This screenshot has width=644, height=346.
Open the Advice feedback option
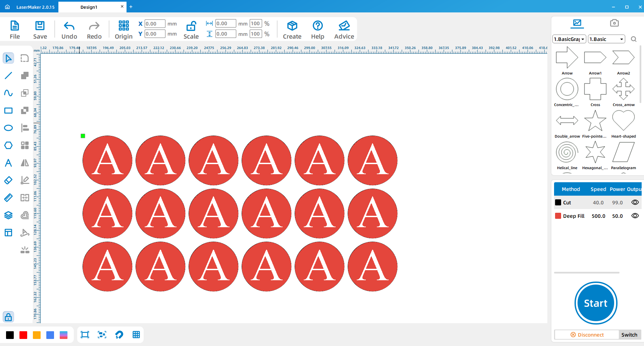pos(344,30)
